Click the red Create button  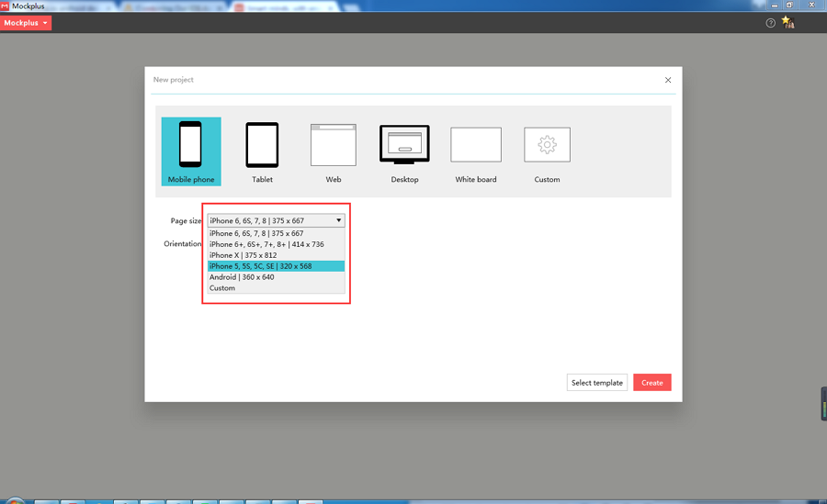[x=652, y=383]
